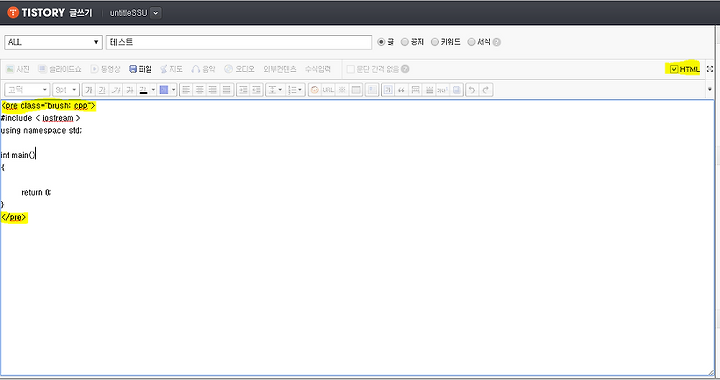The image size is (720, 380).
Task: Insert special character
Action: tap(342, 90)
